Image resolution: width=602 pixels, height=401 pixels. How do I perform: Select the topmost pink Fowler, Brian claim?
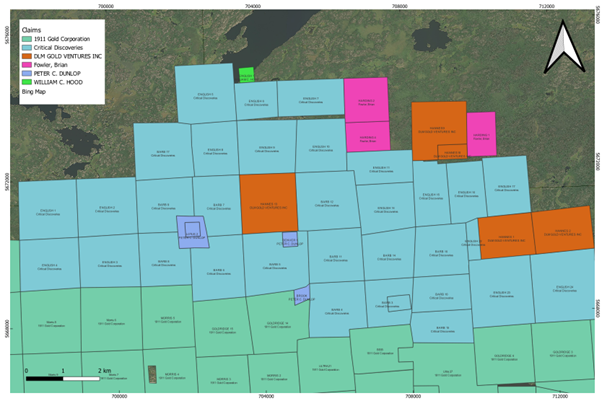pos(365,100)
